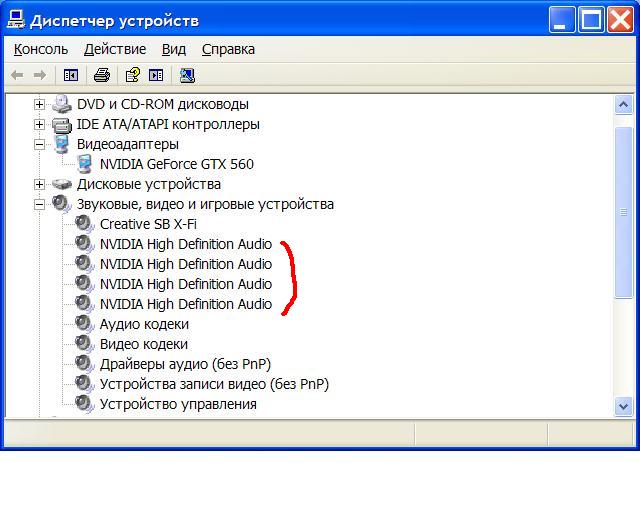
Task: Click the Аудио кодеки speaker icon
Action: [85, 324]
